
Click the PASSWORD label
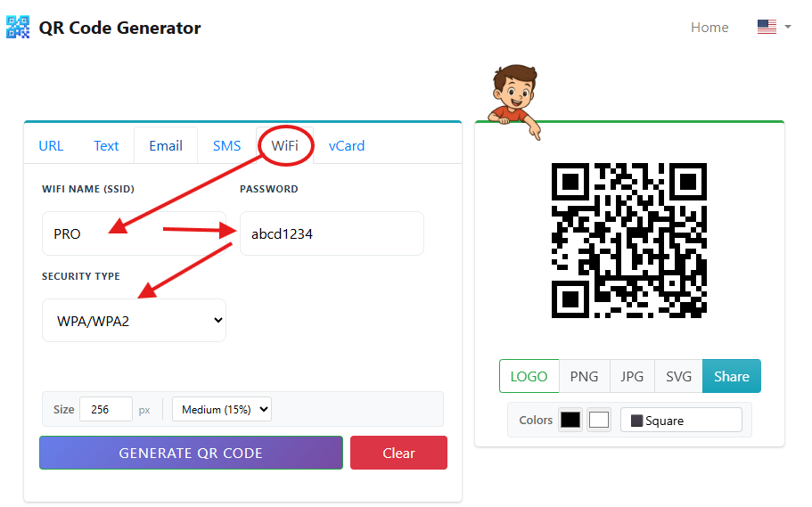269,189
